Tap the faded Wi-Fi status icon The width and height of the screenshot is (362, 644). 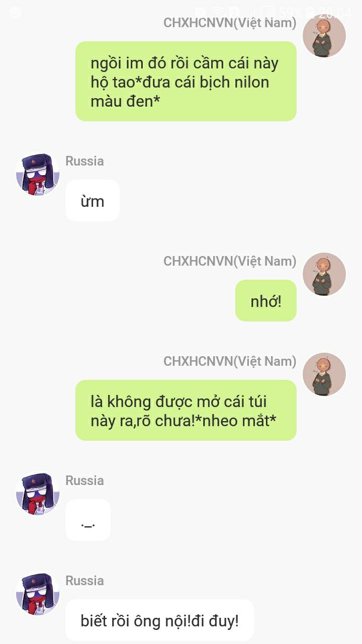[x=218, y=12]
